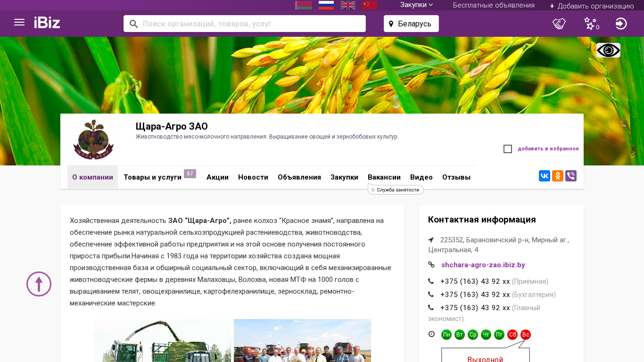Share via Odnoklassniki icon
This screenshot has height=362, width=644.
click(558, 176)
